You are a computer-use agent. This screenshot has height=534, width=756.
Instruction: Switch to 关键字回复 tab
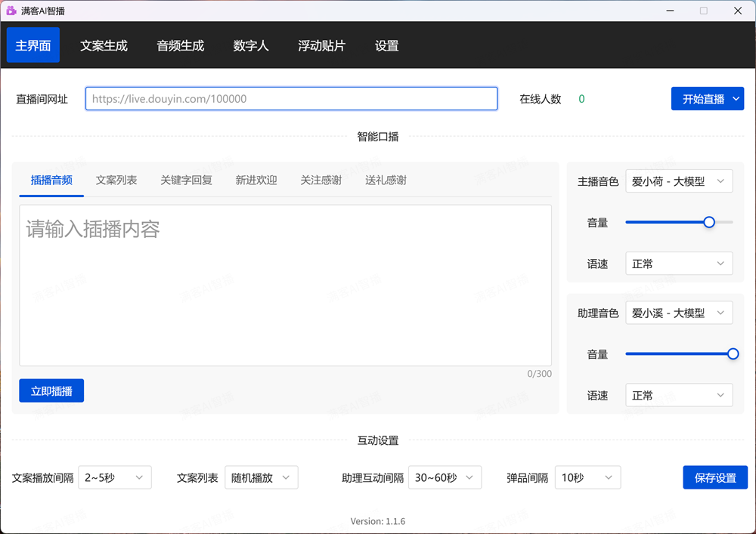click(x=186, y=181)
